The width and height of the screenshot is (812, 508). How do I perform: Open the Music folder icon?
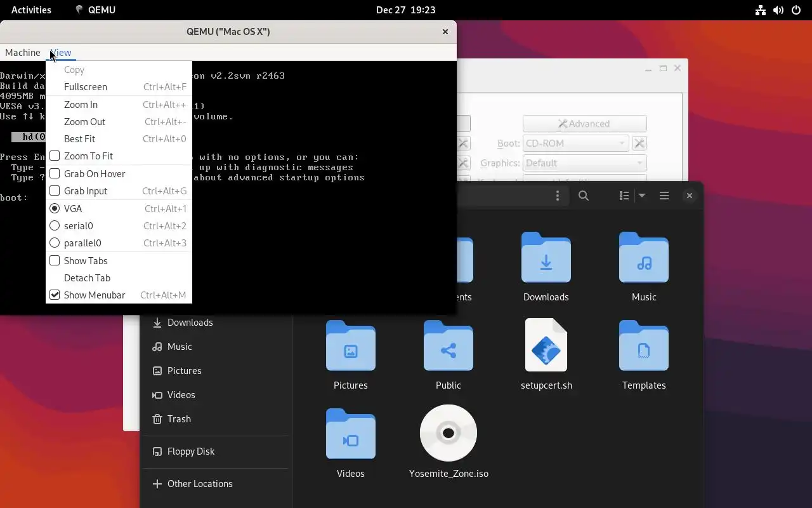tap(644, 257)
